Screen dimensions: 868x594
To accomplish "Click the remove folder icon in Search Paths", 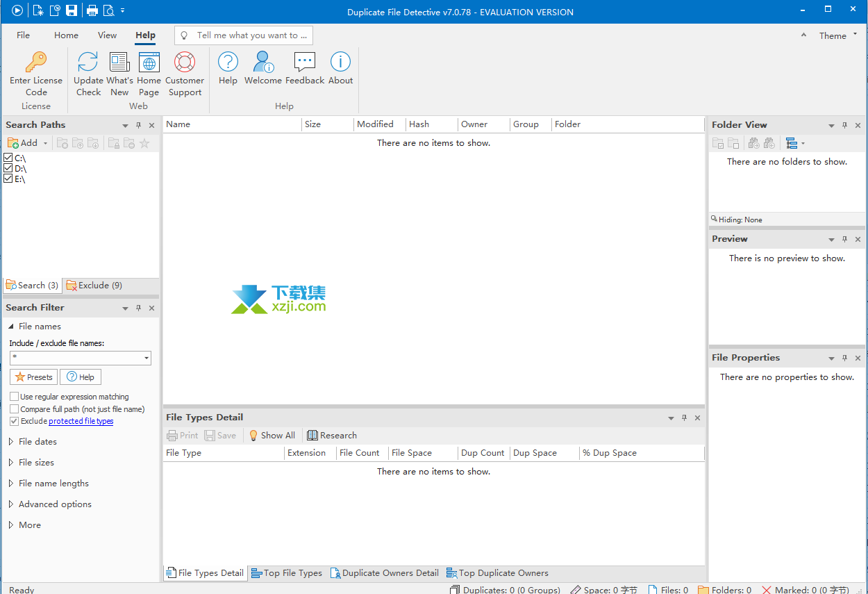I will click(62, 143).
